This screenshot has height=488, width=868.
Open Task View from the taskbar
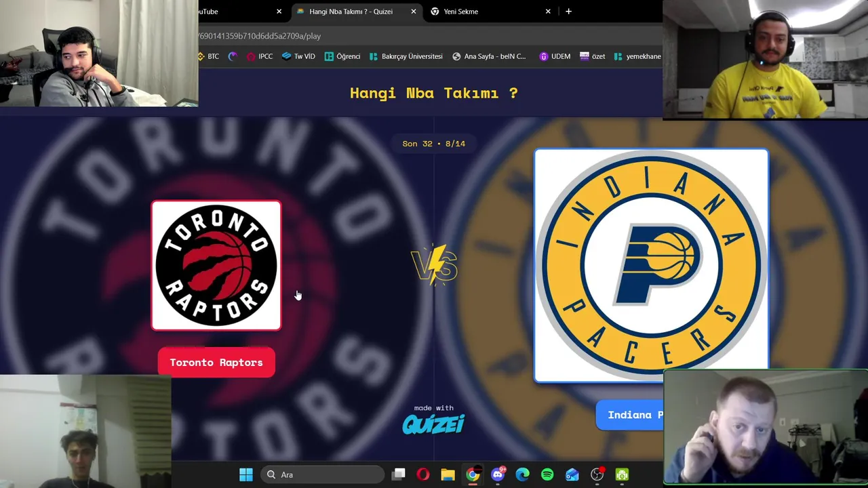click(399, 474)
